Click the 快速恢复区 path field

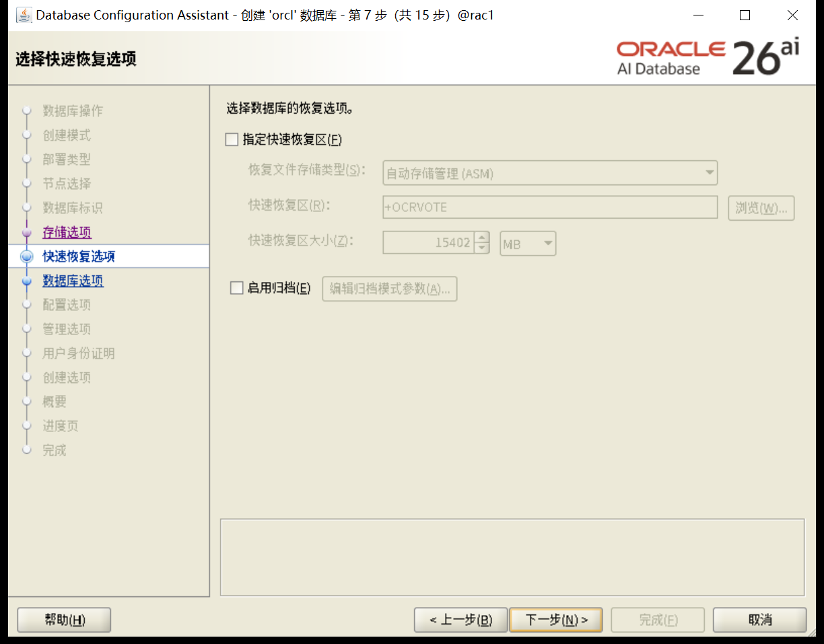click(x=550, y=207)
